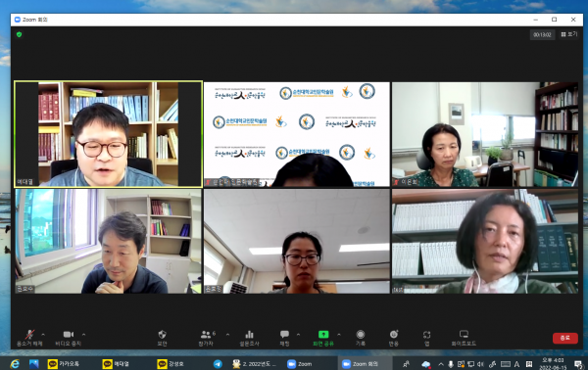
Task: Start Record meeting
Action: 361,338
